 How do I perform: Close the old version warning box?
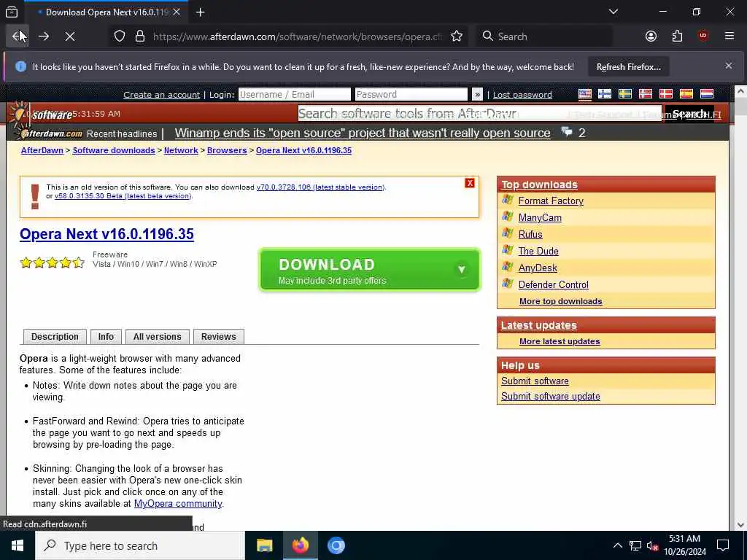click(470, 183)
